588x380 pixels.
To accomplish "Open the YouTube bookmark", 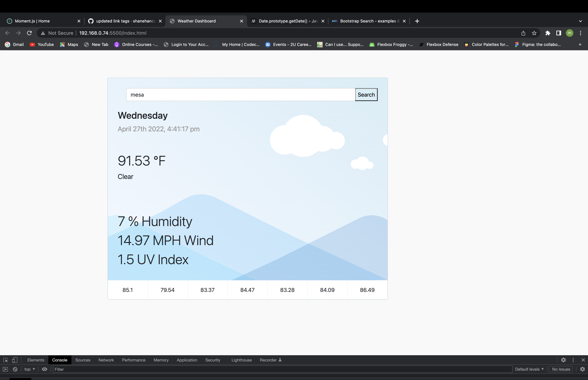I will click(x=42, y=45).
